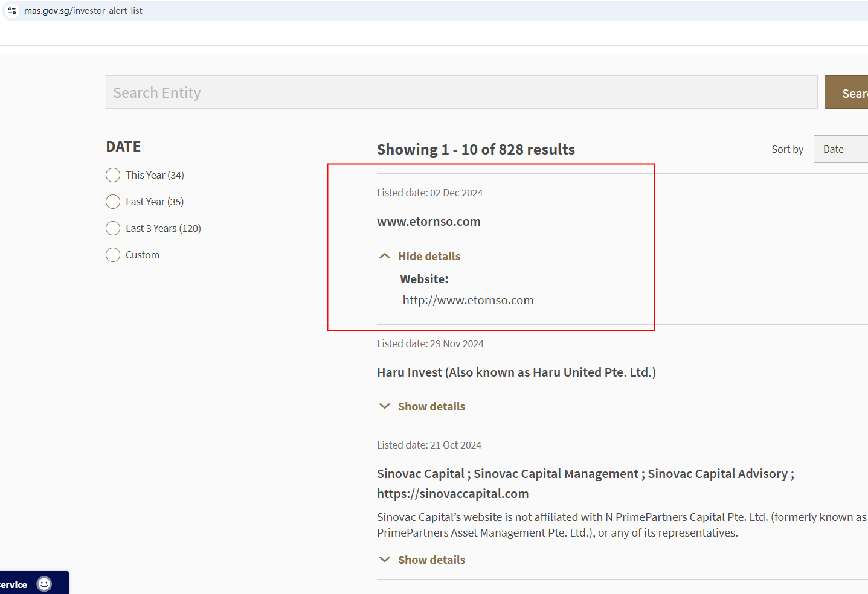Click the mas.gov.sg URL in address bar
This screenshot has height=594, width=868.
pyautogui.click(x=83, y=11)
